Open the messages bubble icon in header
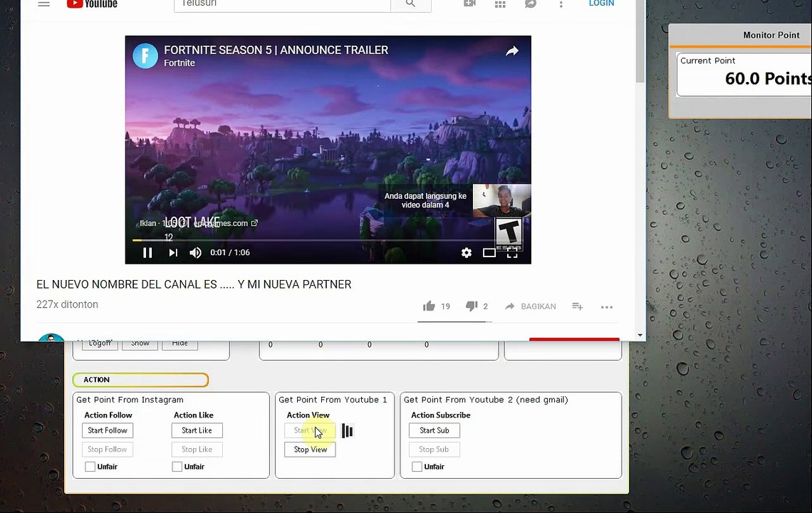Screen dimensions: 812x513 [530, 4]
